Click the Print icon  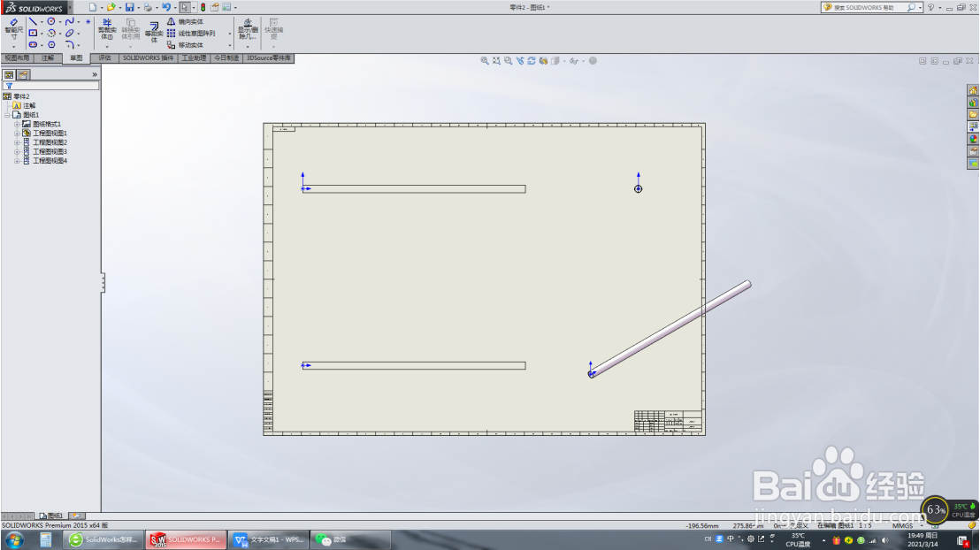coord(148,7)
